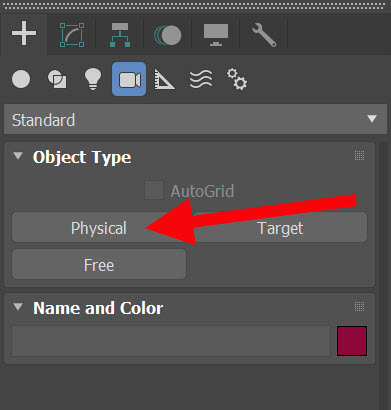Open the object color swatch
This screenshot has width=391, height=410.
[352, 341]
